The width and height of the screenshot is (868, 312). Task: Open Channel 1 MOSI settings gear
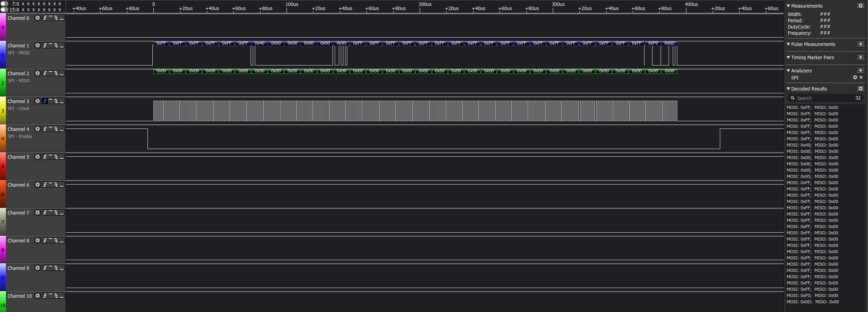pos(38,46)
